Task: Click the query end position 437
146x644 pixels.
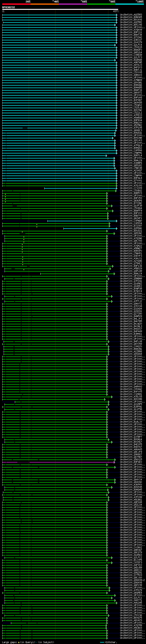Action: click(115, 11)
